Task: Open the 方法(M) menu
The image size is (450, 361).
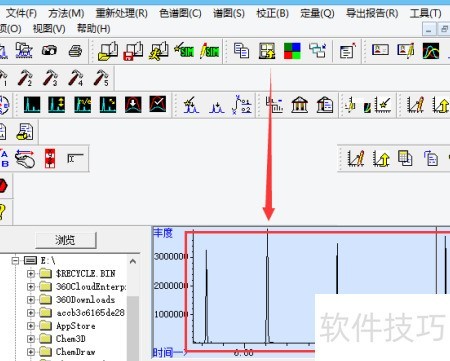Action: (x=66, y=13)
